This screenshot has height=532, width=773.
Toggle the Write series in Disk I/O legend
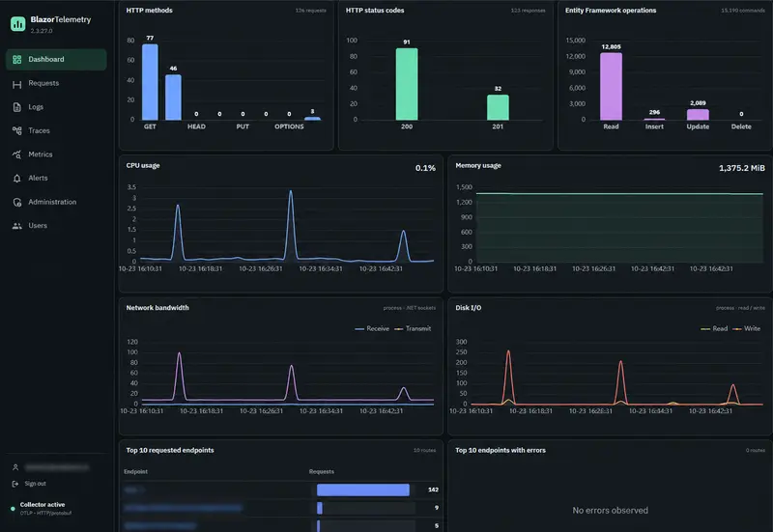tap(746, 328)
